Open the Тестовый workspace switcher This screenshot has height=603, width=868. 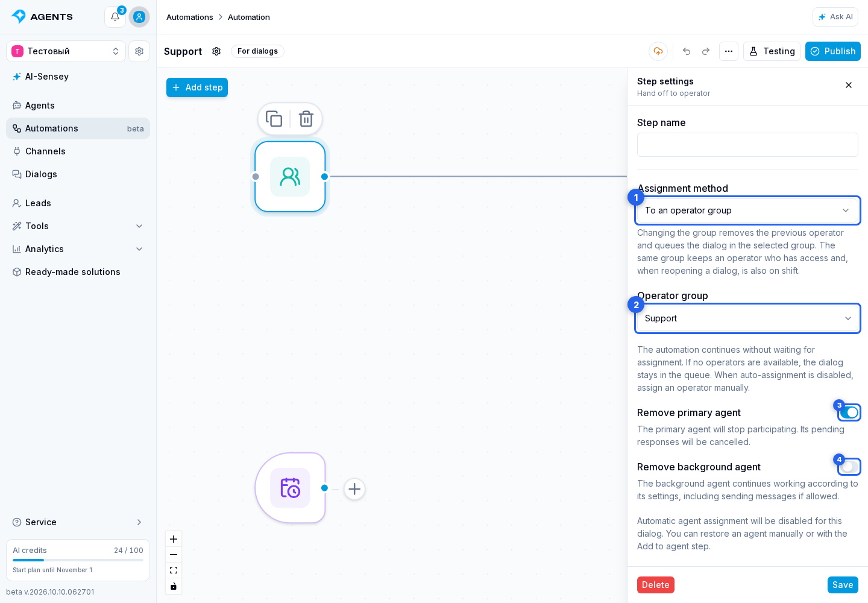(x=66, y=51)
